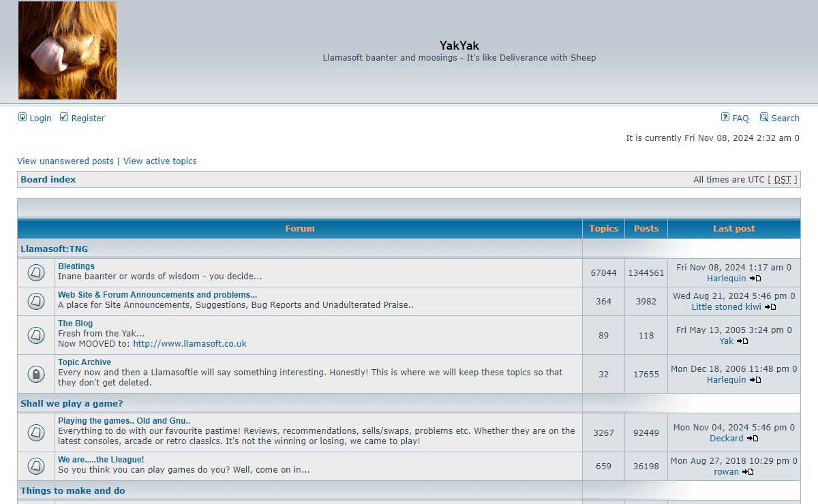Click the Login icon beside Login

(22, 117)
